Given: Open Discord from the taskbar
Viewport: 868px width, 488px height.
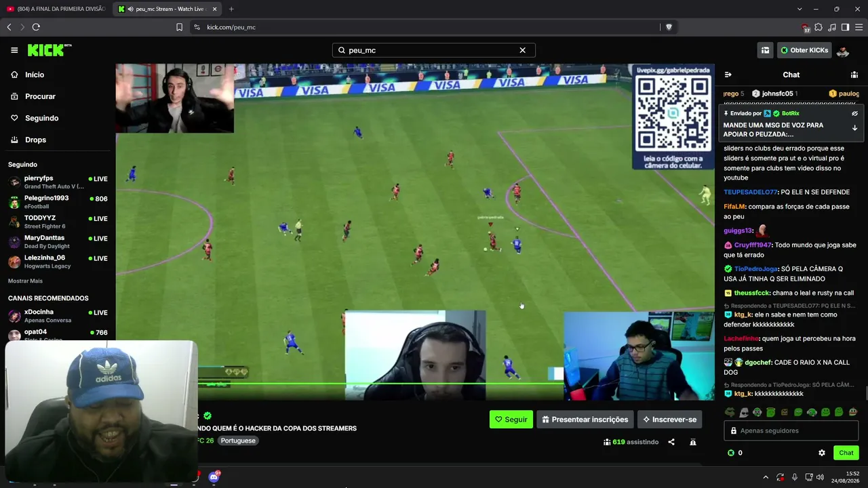Looking at the screenshot, I should point(214,476).
